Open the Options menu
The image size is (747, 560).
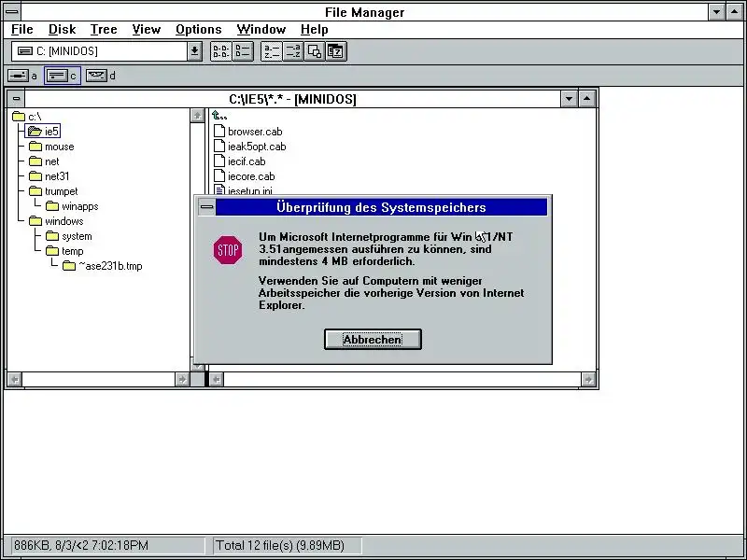[x=199, y=30]
